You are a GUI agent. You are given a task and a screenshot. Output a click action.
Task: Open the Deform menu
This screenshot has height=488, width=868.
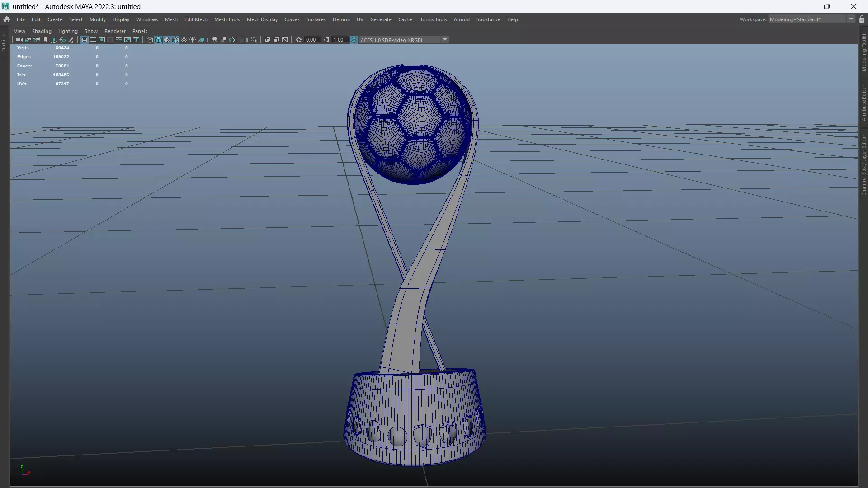tap(341, 19)
